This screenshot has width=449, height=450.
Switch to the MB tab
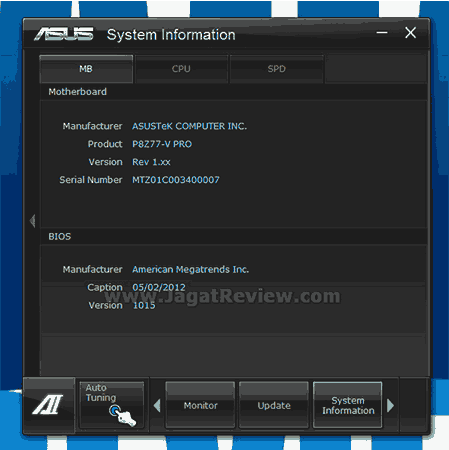point(86,69)
